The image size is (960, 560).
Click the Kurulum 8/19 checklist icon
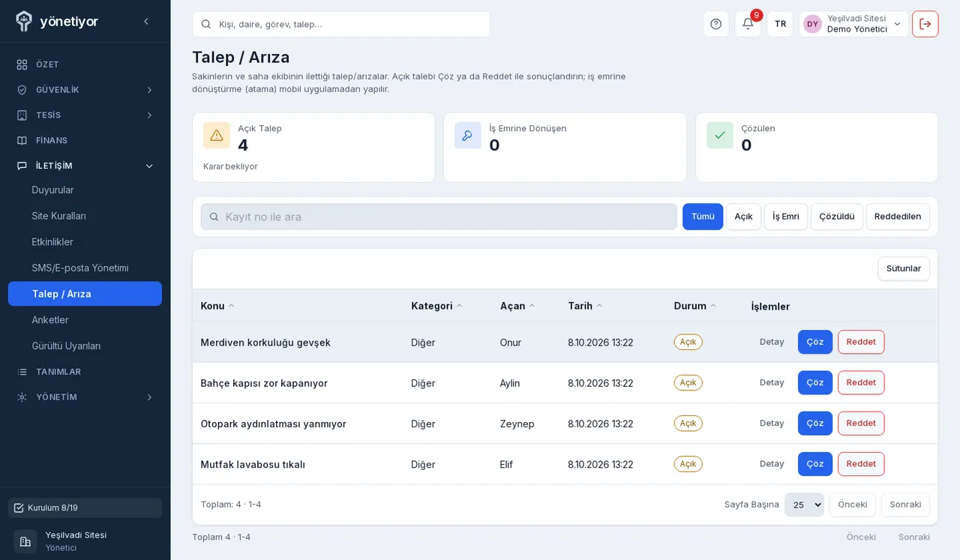[x=19, y=508]
